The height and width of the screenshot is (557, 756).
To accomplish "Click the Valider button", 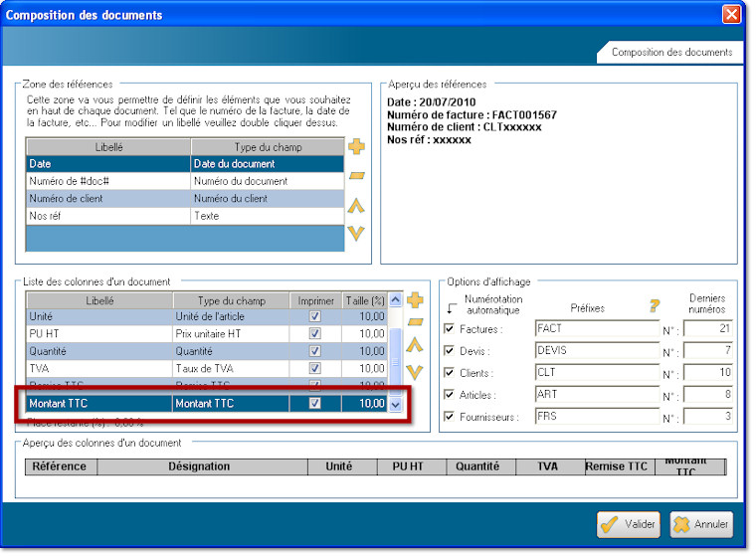I will (629, 524).
